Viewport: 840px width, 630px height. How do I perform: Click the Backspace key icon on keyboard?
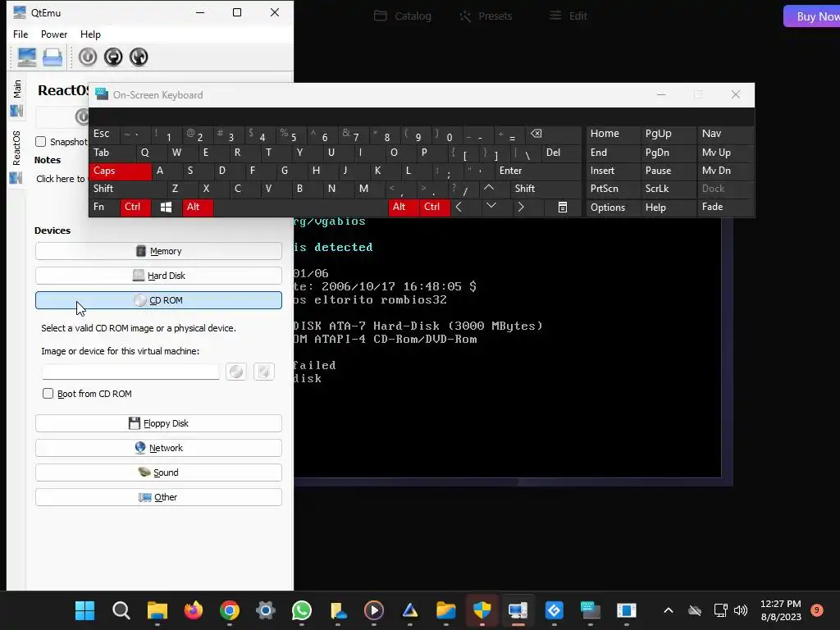554,134
